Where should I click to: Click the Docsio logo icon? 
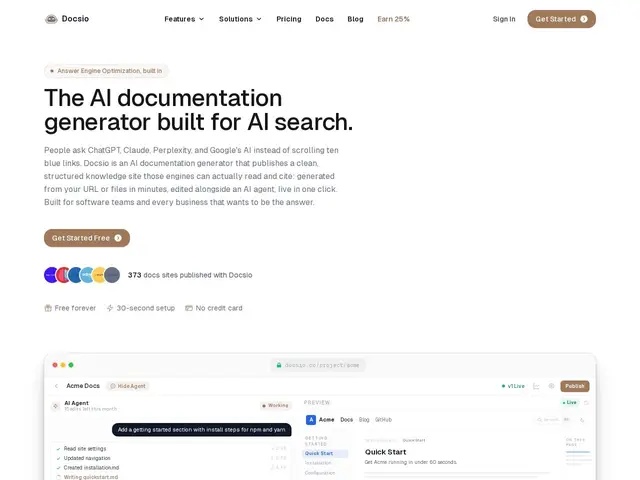[51, 19]
